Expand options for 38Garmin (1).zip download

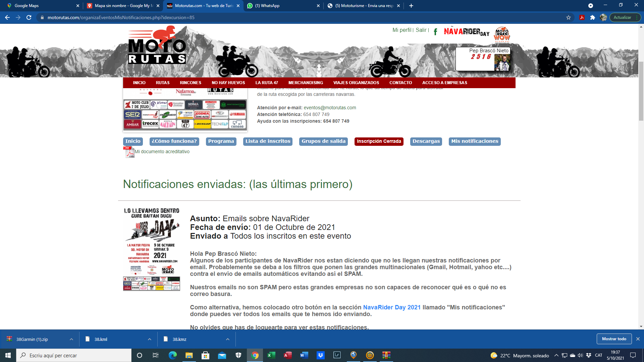(x=71, y=339)
